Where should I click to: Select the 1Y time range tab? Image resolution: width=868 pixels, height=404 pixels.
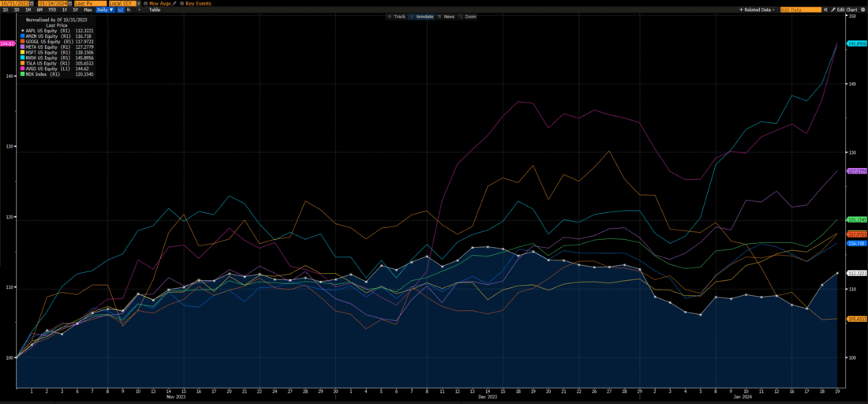[x=65, y=10]
